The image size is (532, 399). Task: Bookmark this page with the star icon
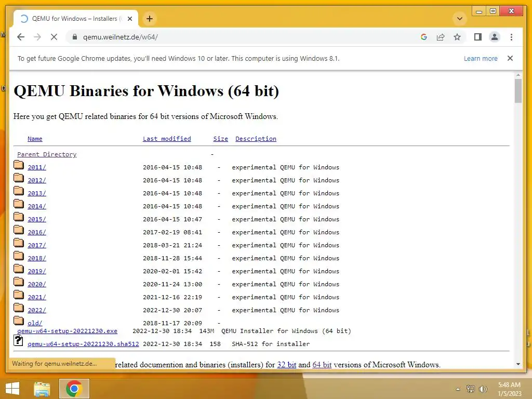[x=457, y=37]
